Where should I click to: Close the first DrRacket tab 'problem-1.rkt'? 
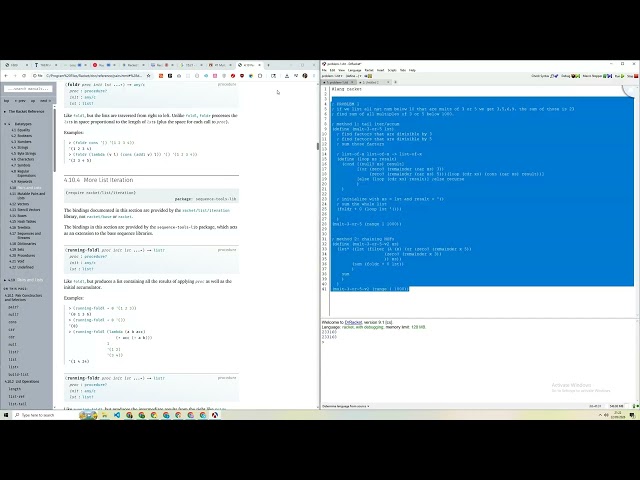353,82
